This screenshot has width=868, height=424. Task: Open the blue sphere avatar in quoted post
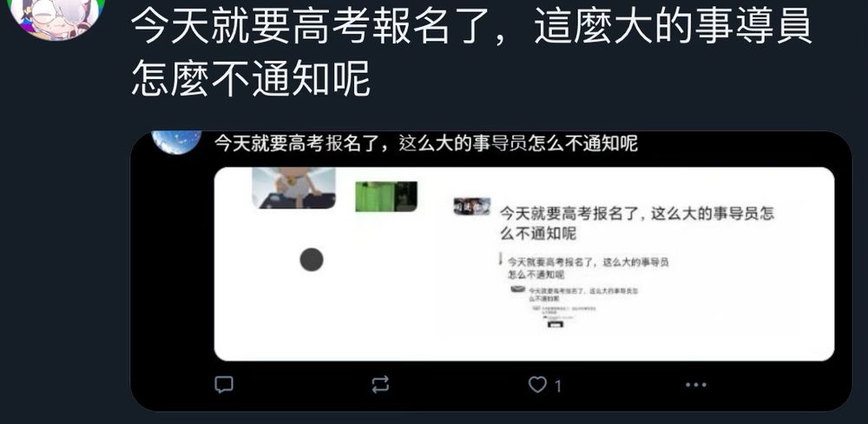(x=176, y=142)
